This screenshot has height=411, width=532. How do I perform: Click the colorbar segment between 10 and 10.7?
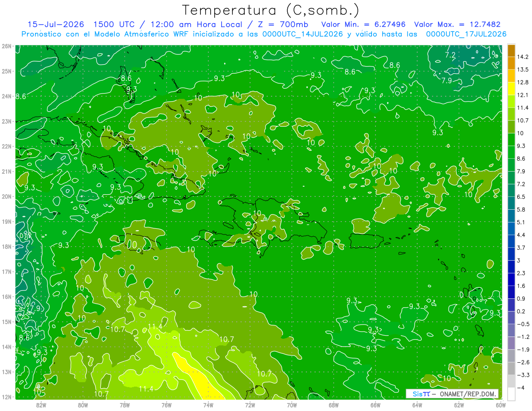point(511,126)
